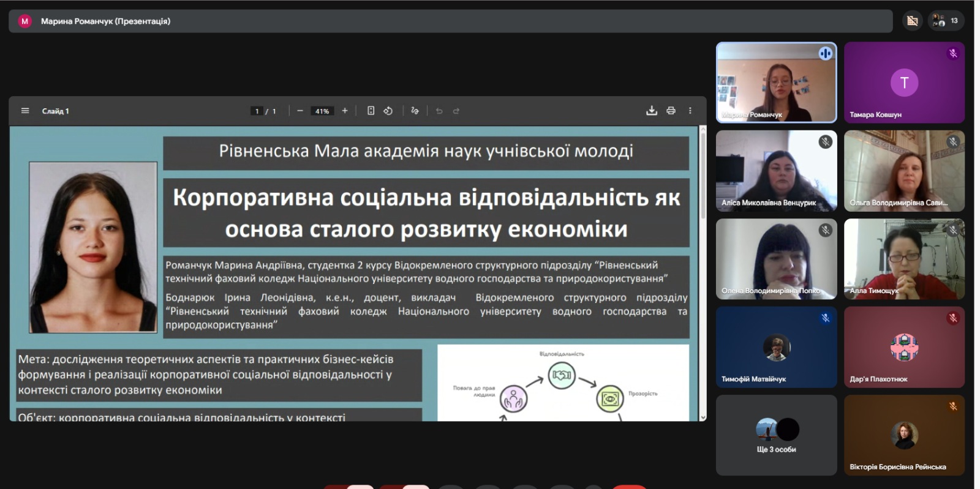Image resolution: width=980 pixels, height=489 pixels.
Task: Select the draw annotation tool
Action: point(415,111)
